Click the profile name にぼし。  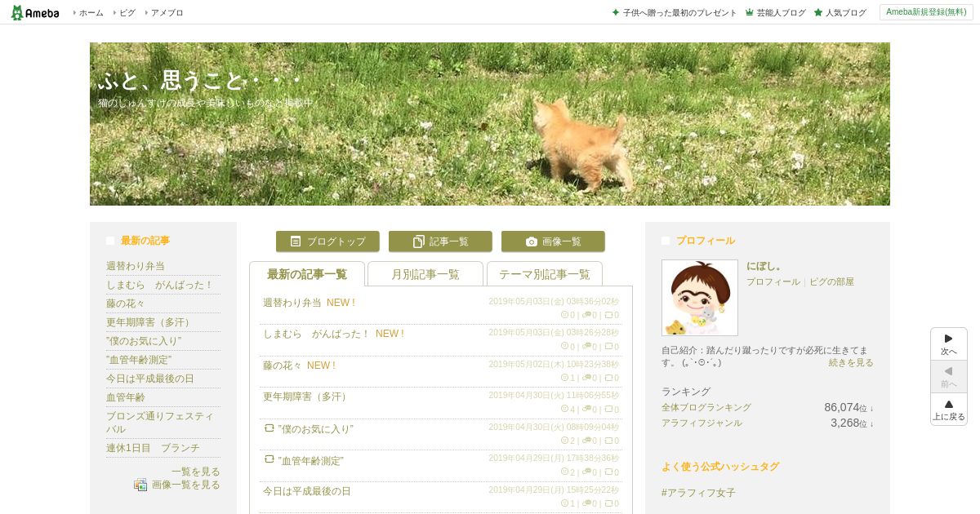pyautogui.click(x=764, y=266)
